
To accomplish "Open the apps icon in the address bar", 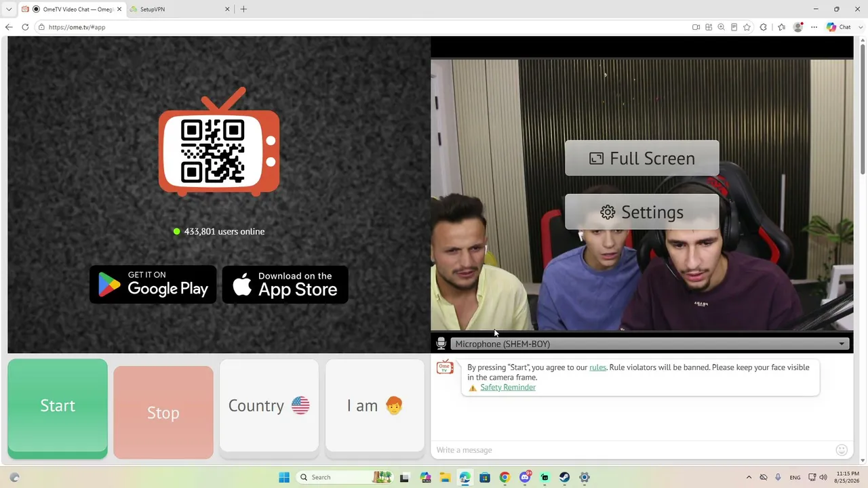I will pyautogui.click(x=709, y=27).
